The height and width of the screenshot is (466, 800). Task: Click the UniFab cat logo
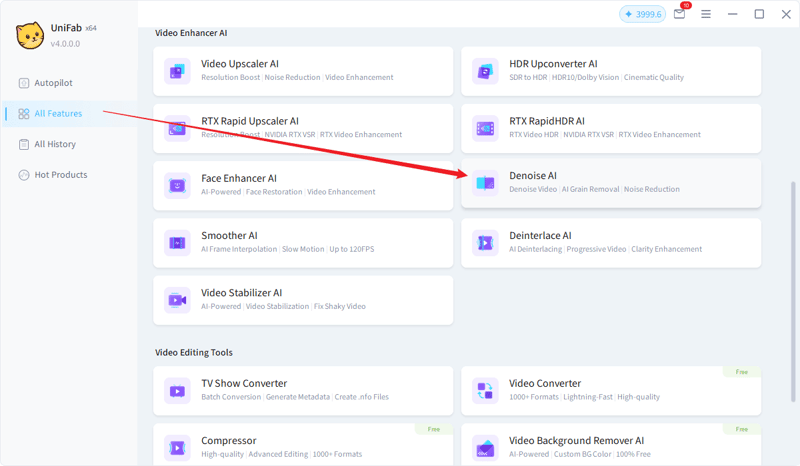coord(30,36)
